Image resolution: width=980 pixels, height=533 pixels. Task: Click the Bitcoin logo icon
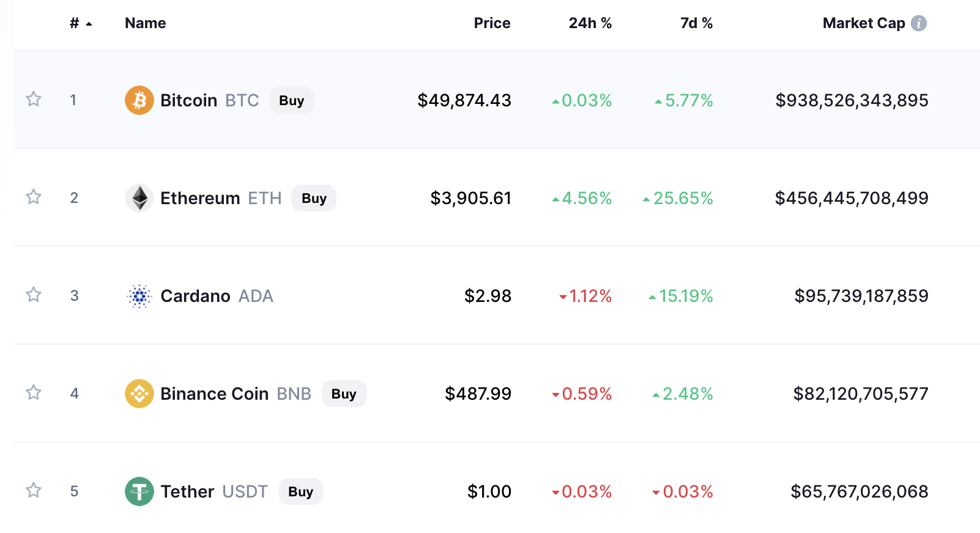139,100
